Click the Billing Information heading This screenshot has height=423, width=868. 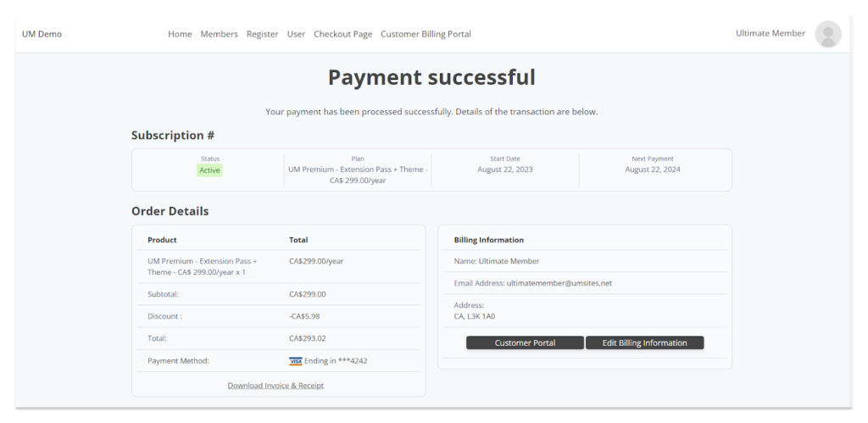tap(489, 240)
